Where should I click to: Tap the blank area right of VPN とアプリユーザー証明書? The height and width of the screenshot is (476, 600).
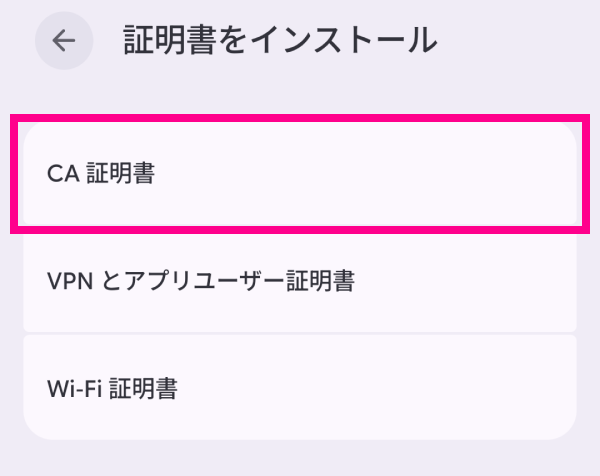click(470, 282)
